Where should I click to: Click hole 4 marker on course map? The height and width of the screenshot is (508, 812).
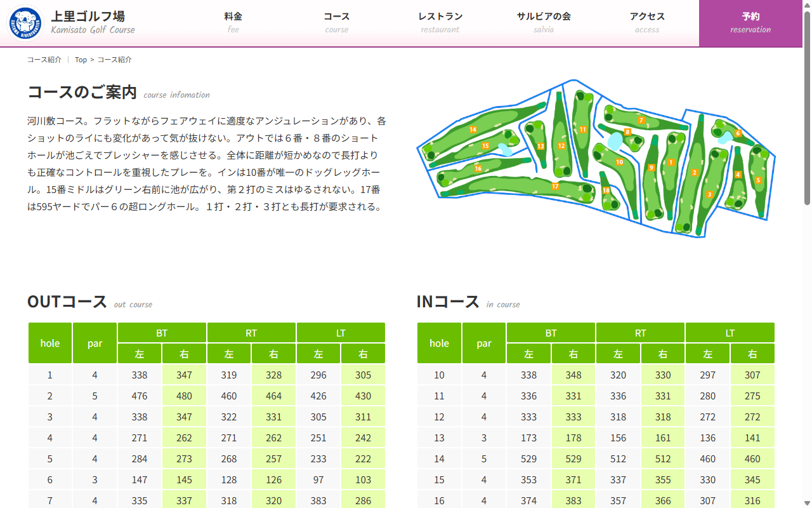[x=738, y=175]
